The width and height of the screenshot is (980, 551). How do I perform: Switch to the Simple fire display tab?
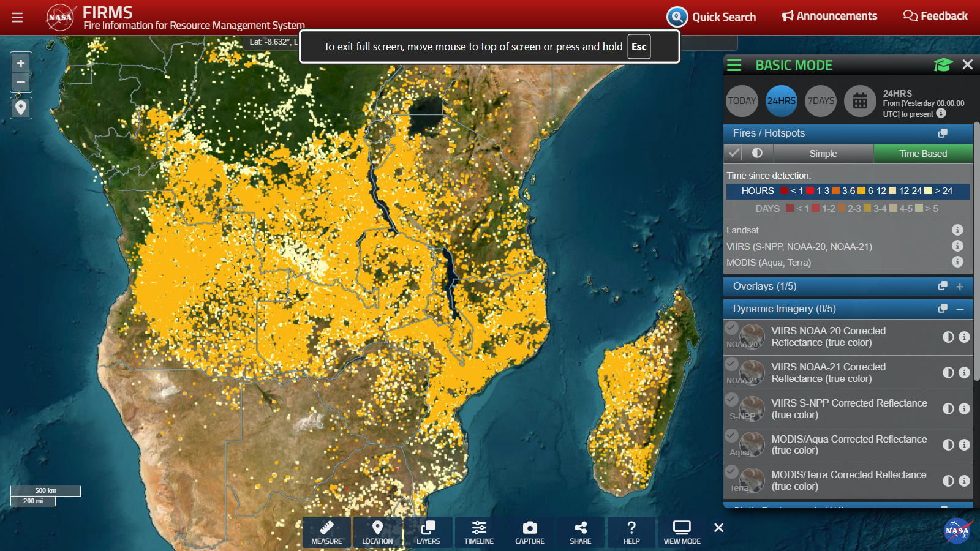(823, 154)
